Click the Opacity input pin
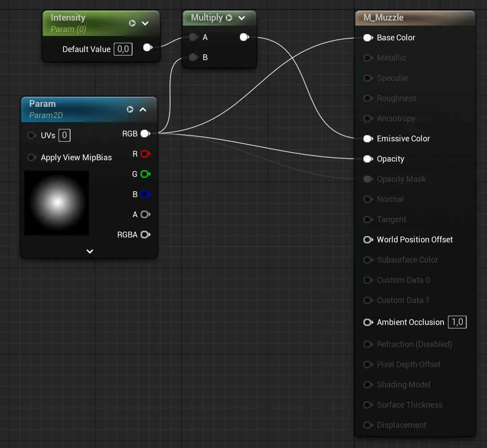This screenshot has height=448, width=487. [x=368, y=159]
